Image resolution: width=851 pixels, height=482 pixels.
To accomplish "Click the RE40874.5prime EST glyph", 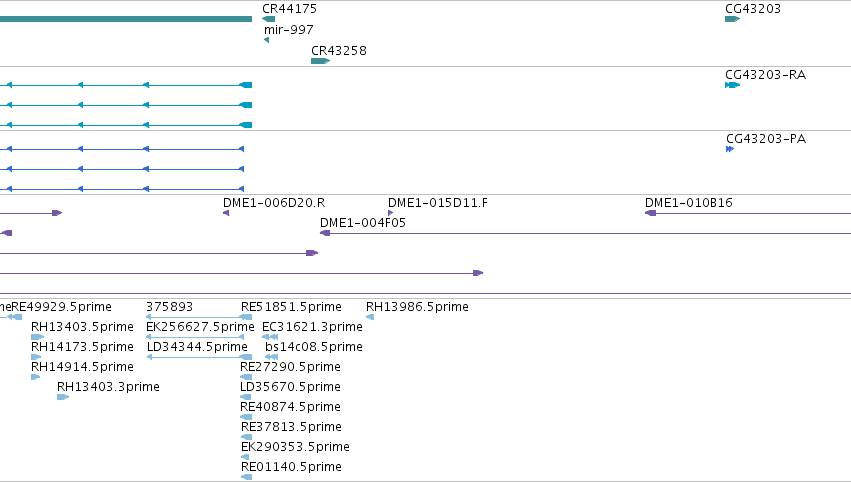I will coord(246,417).
